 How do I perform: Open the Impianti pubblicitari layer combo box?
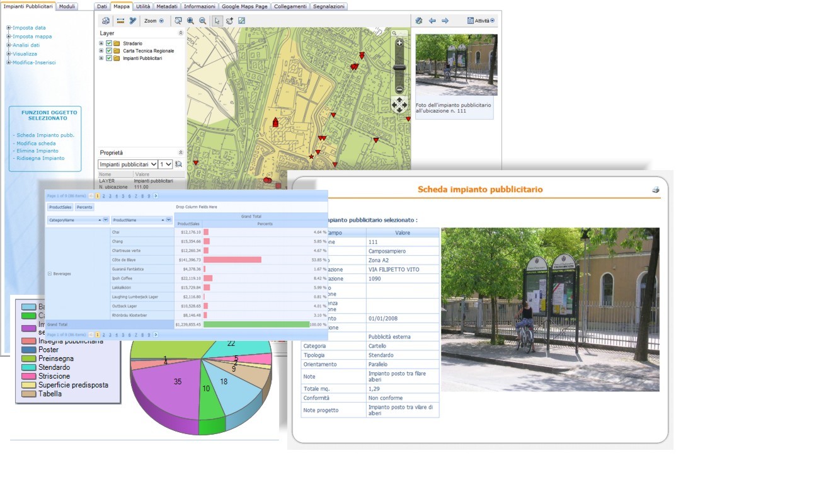pos(128,164)
